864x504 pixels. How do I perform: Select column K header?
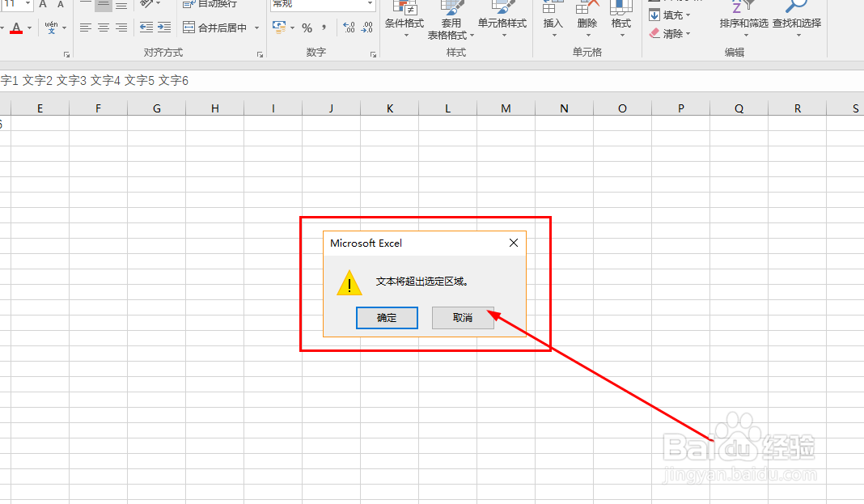[390, 108]
